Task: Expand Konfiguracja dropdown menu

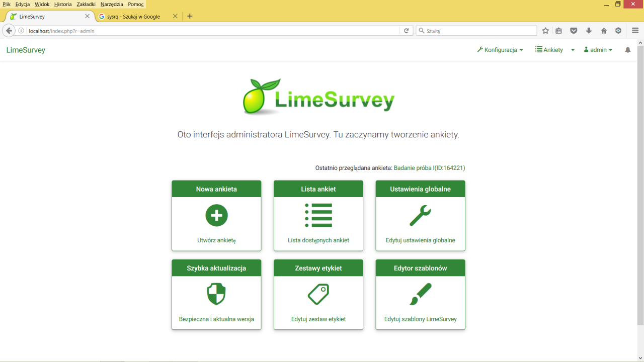Action: tap(500, 50)
